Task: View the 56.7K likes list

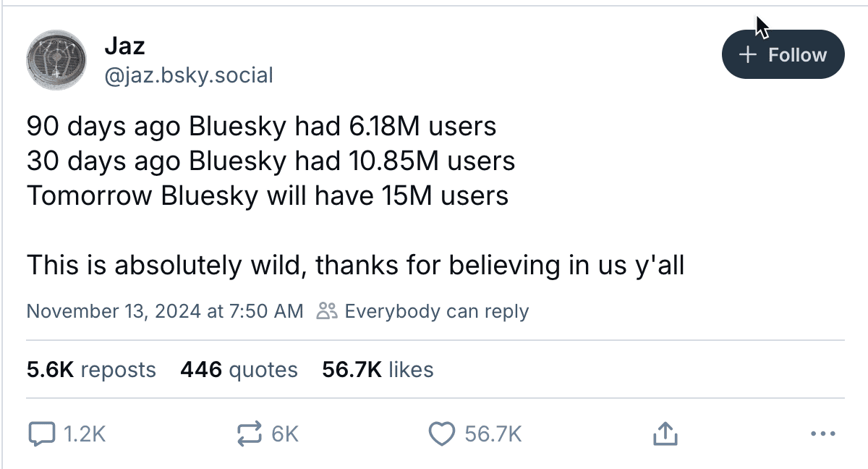Action: 378,370
